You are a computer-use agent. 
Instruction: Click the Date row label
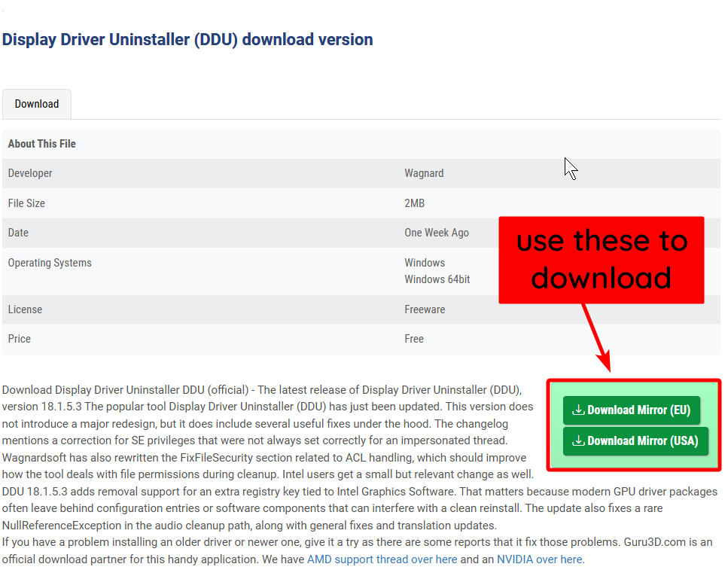(18, 233)
